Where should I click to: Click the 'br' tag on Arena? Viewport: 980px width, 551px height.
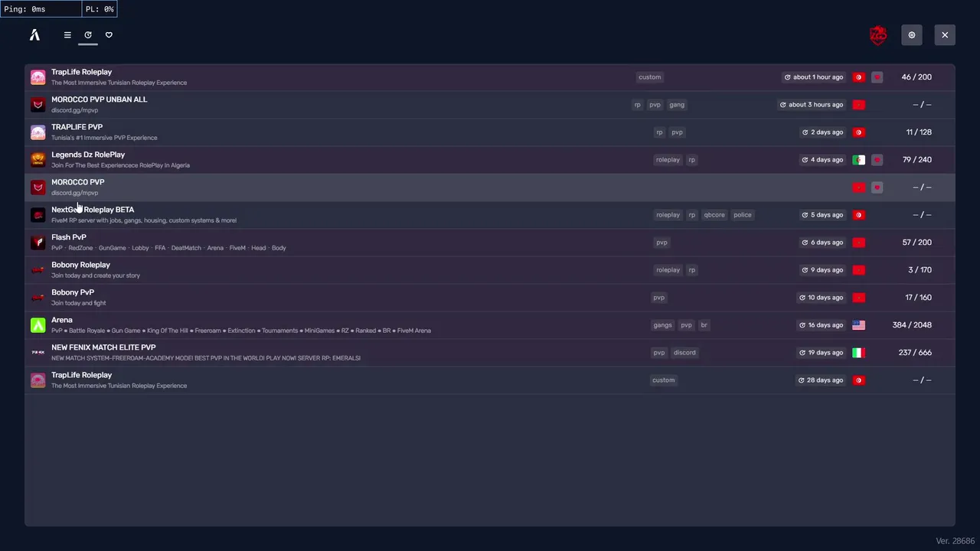coord(704,325)
